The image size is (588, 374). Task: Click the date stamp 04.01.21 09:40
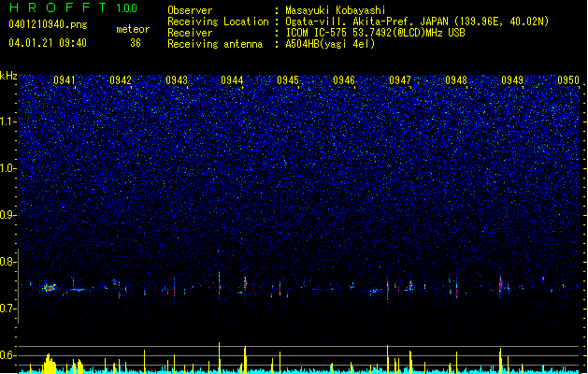(48, 43)
